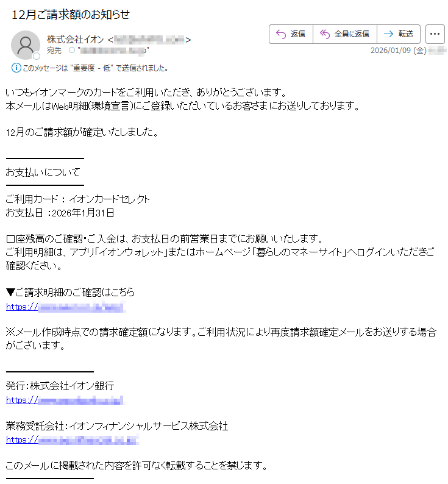
Task: Open the ご請求明細 confirmation link
Action: pyautogui.click(x=66, y=307)
